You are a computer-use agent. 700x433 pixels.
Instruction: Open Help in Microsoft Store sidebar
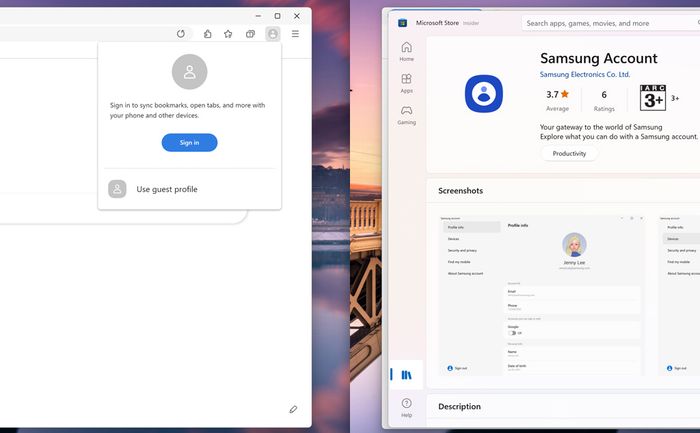pyautogui.click(x=406, y=408)
